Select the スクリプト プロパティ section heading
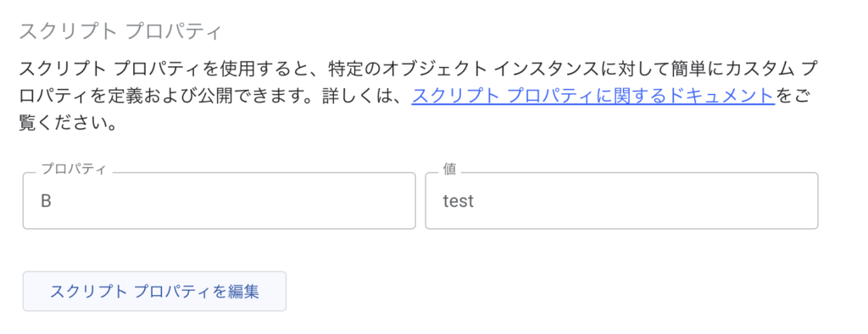 (x=120, y=31)
